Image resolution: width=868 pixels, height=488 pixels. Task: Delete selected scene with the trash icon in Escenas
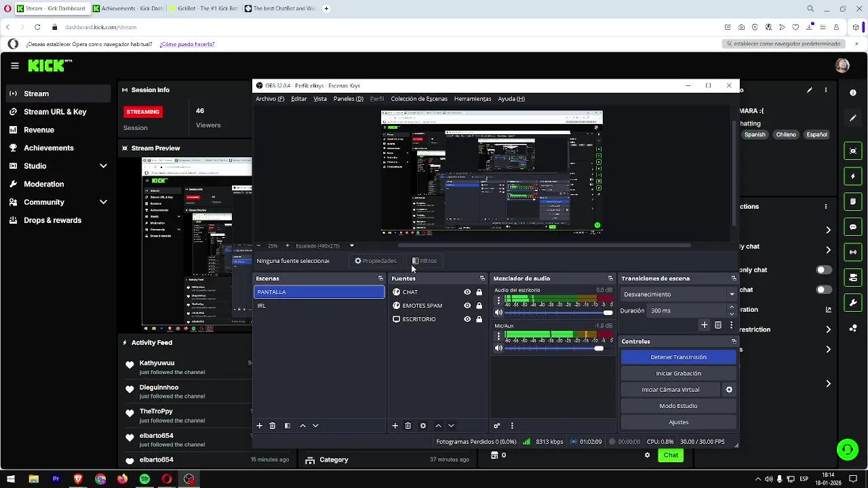click(x=273, y=426)
